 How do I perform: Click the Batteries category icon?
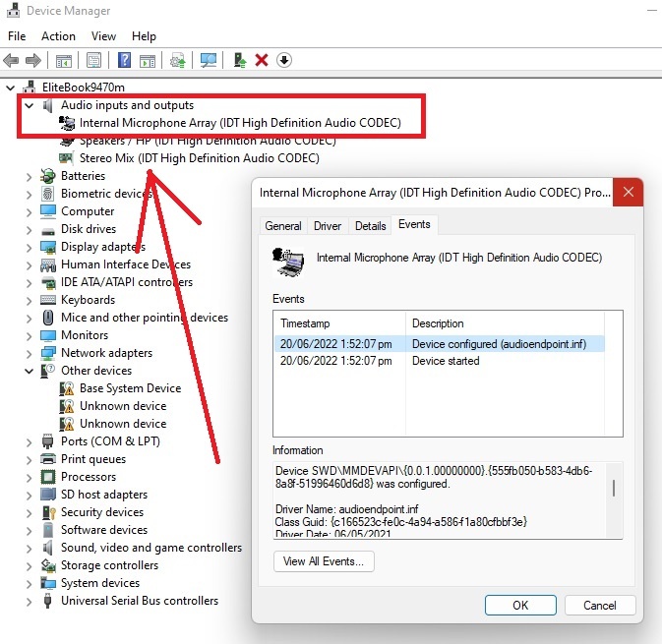coord(48,176)
